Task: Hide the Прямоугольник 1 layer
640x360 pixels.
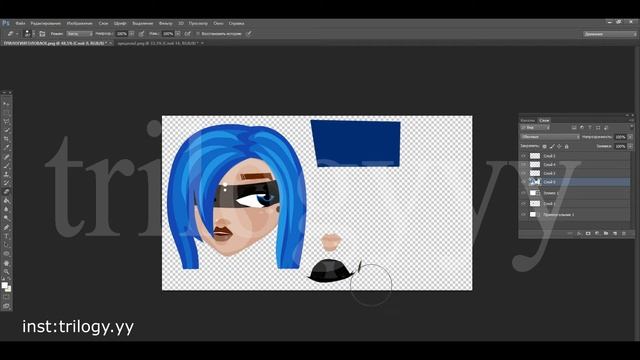Action: coord(524,214)
